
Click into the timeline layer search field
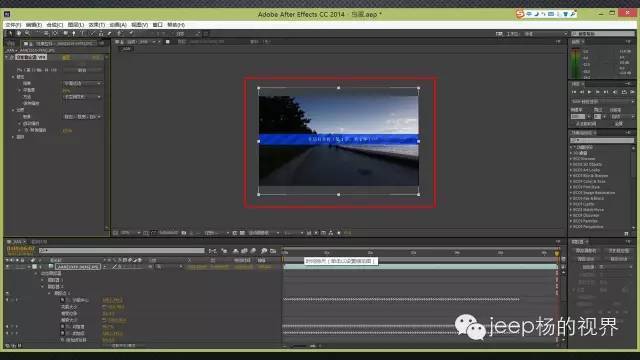[122, 251]
